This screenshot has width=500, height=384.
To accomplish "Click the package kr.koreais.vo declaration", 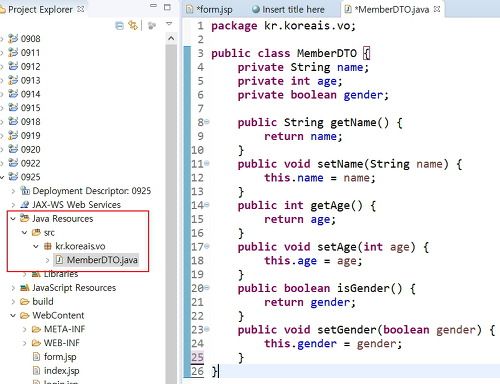I will point(283,26).
